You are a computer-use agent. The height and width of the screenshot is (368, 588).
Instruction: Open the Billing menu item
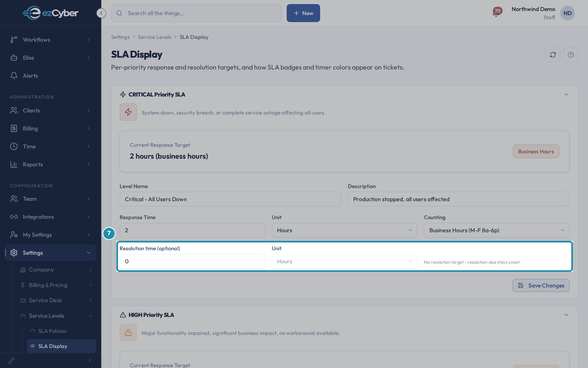click(51, 129)
